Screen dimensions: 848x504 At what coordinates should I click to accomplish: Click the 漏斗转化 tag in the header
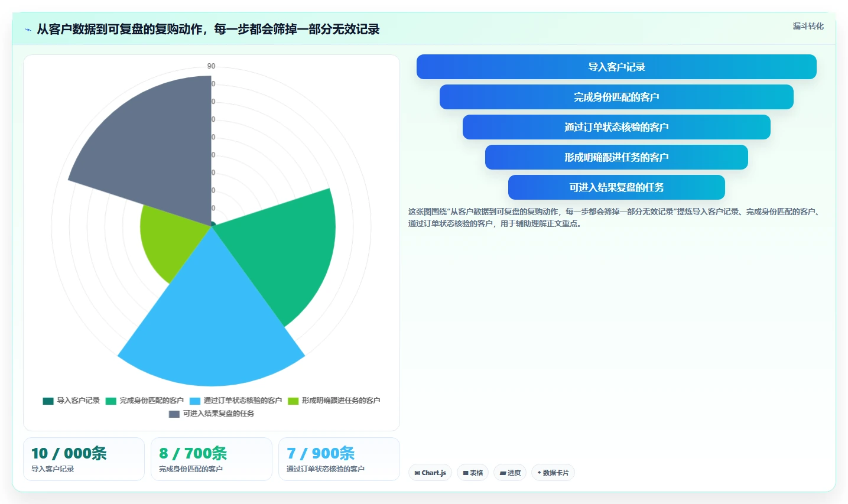click(808, 26)
